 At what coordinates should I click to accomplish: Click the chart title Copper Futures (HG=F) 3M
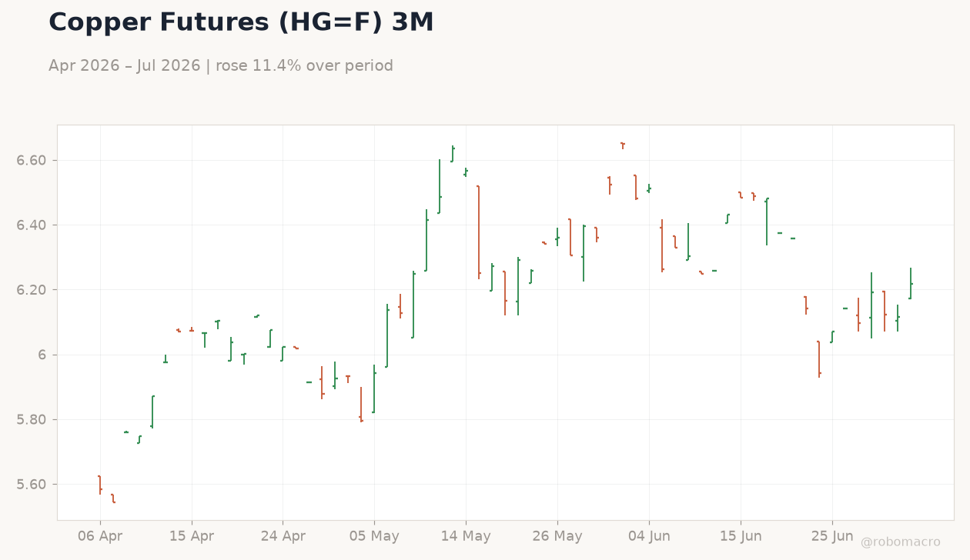point(241,23)
